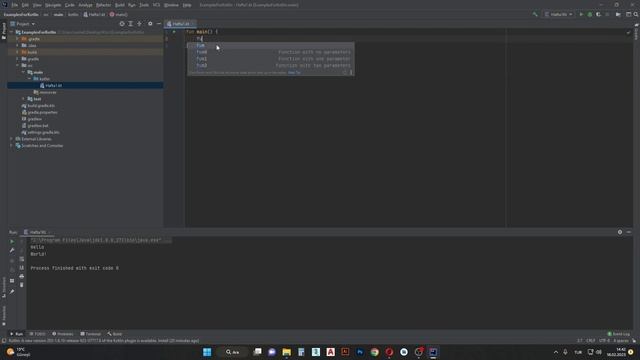The image size is (640, 360).
Task: Open the File menu
Action: [15, 5]
